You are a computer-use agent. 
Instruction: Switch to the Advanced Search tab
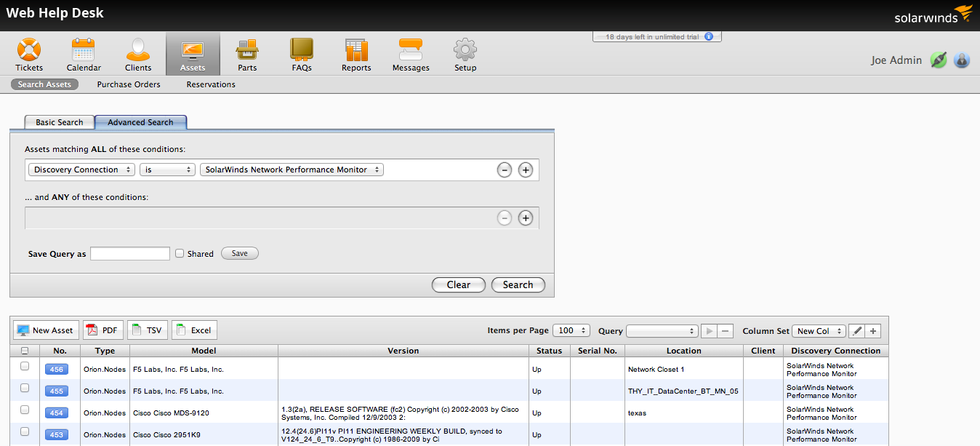[140, 122]
